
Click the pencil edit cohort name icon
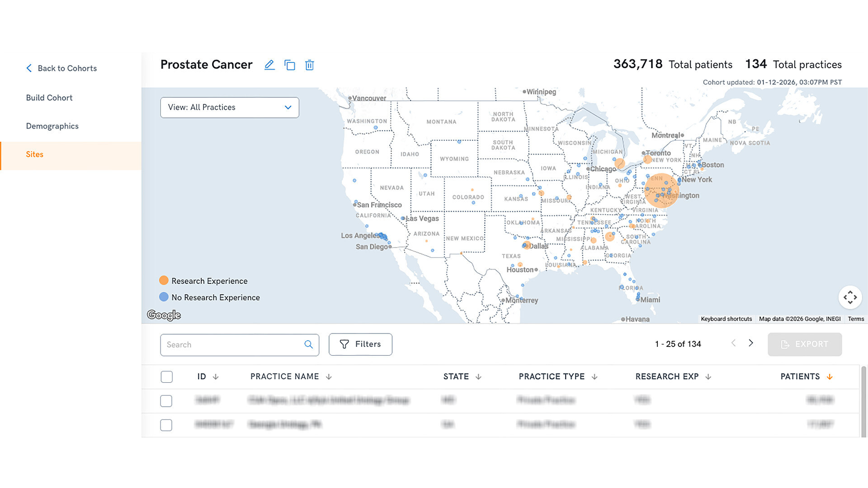(269, 65)
